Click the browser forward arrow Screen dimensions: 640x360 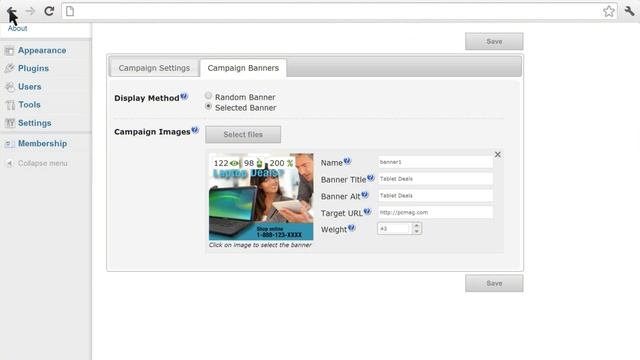pos(30,11)
